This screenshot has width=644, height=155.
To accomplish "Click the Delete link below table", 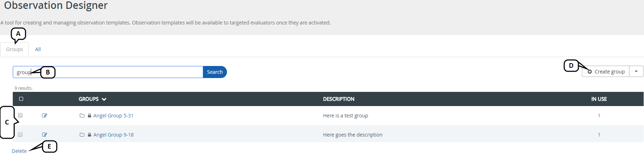I will click(19, 151).
